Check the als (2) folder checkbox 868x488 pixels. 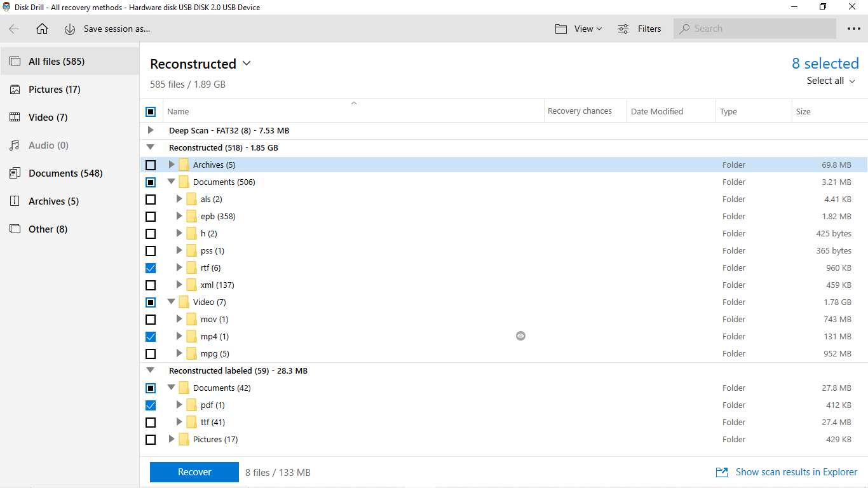pyautogui.click(x=151, y=200)
